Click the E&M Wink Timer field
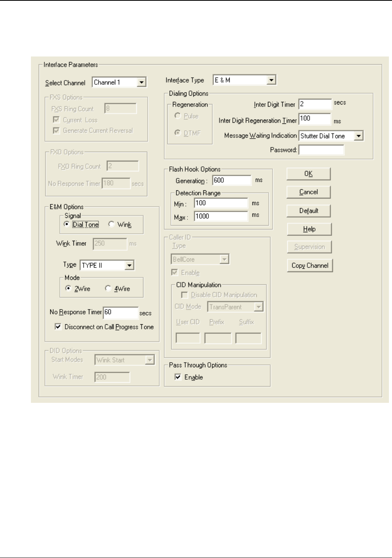 [110, 244]
